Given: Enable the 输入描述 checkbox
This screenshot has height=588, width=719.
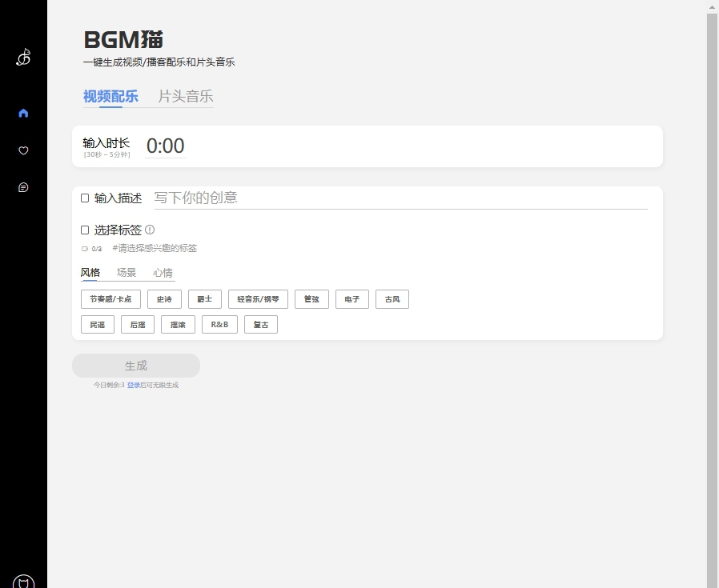Looking at the screenshot, I should click(x=85, y=198).
